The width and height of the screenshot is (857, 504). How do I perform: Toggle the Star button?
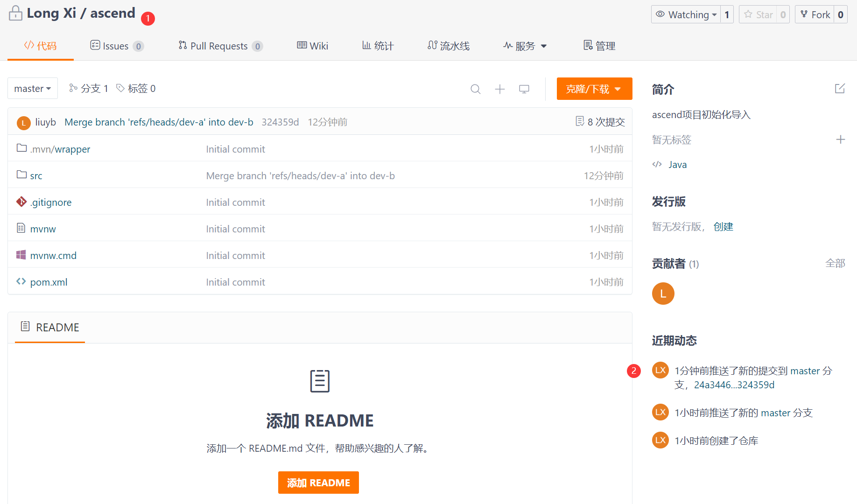pos(758,14)
